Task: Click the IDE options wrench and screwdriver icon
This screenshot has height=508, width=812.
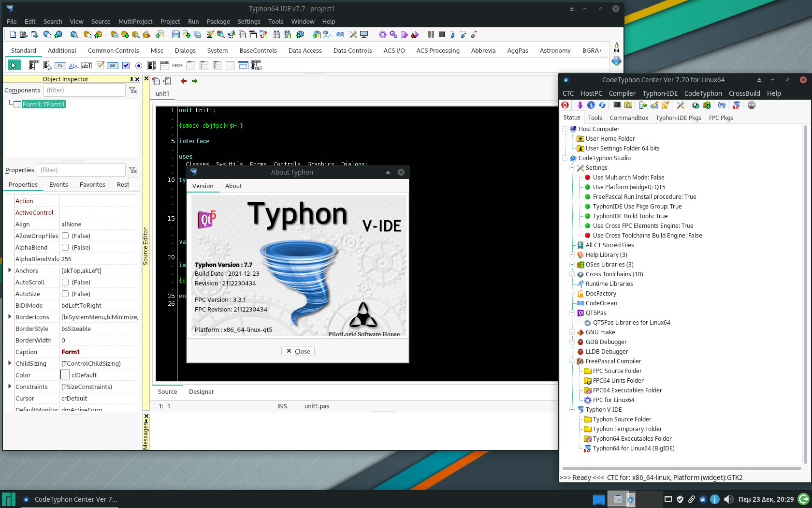Action: click(x=353, y=34)
